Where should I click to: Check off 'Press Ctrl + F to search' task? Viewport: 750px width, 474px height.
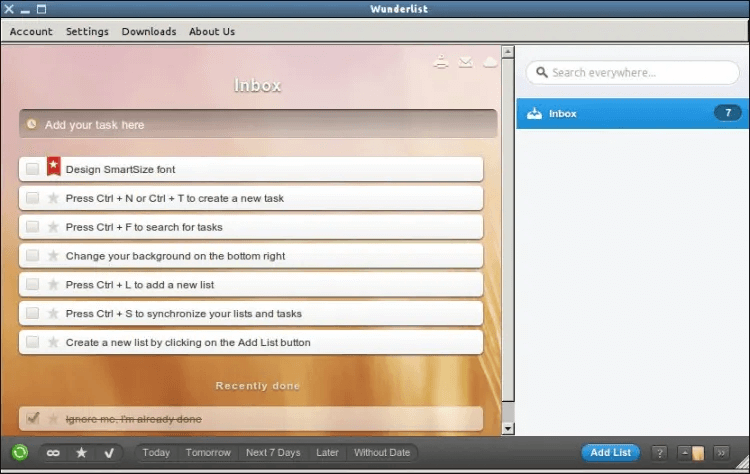click(33, 227)
